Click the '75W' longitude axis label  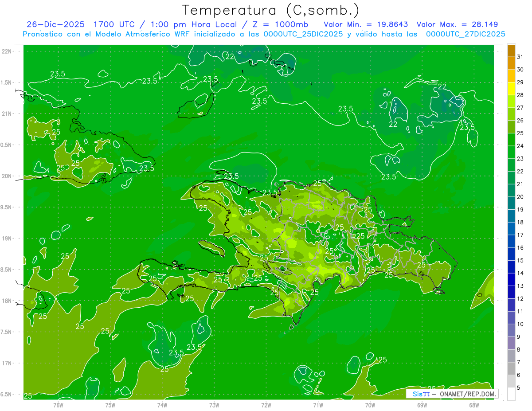110,405
